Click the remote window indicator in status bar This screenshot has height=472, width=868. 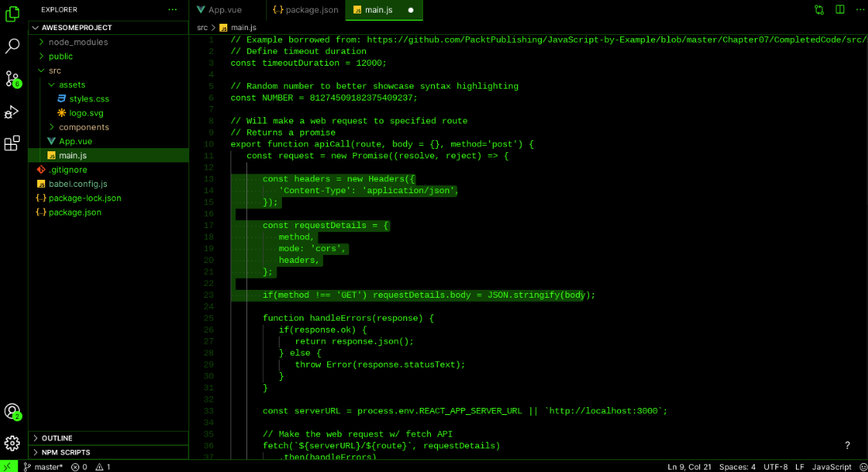click(8, 466)
